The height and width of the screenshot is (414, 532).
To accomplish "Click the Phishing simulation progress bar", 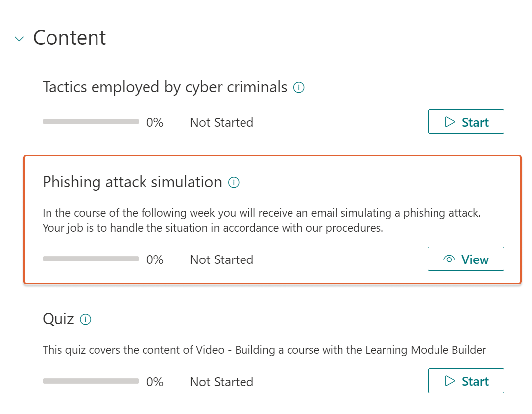I will [x=91, y=259].
